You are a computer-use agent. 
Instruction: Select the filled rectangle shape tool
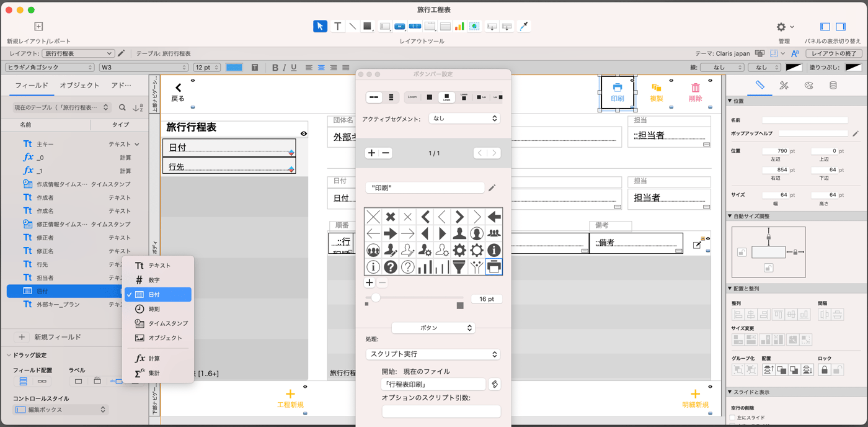coord(367,26)
